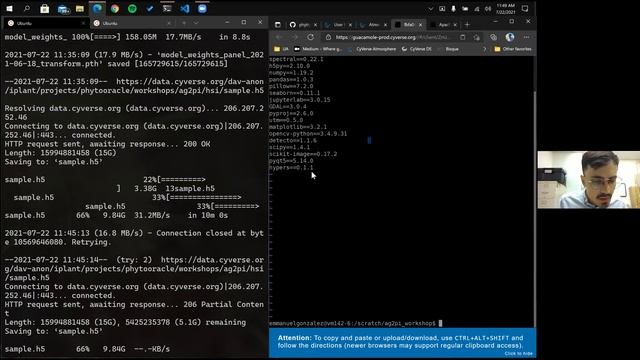
Task: Click the microphone tray icon
Action: 453,9
